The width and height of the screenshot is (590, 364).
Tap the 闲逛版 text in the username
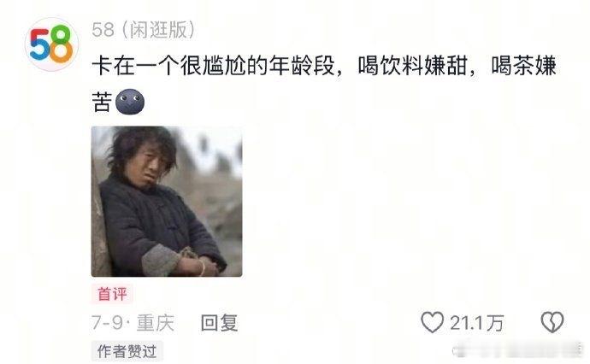(x=158, y=30)
